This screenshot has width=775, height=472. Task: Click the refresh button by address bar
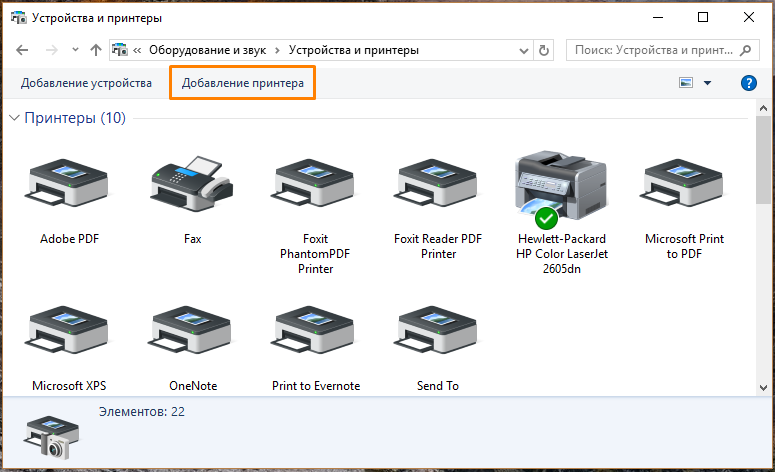pos(544,50)
